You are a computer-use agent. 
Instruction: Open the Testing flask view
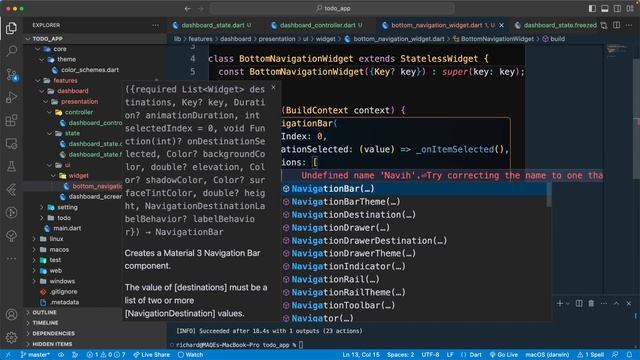[x=11, y=167]
